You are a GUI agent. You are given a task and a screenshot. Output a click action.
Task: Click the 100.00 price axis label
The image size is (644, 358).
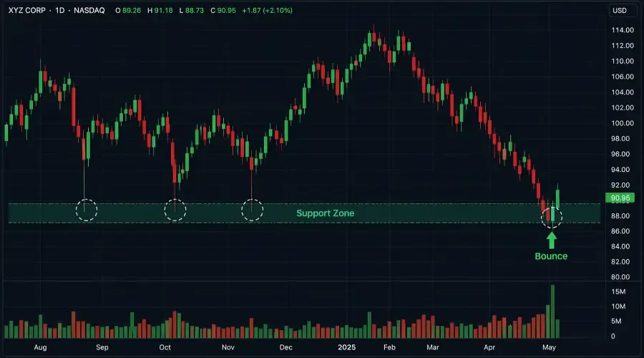(x=623, y=123)
